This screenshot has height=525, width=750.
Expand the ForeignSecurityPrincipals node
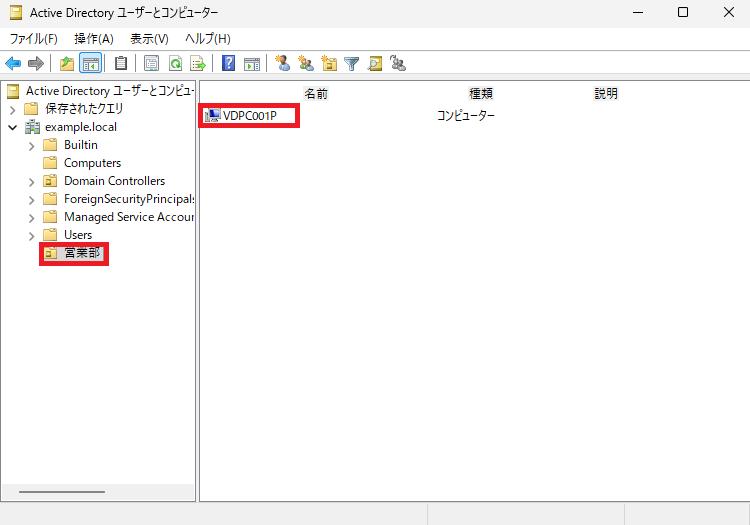(32, 200)
